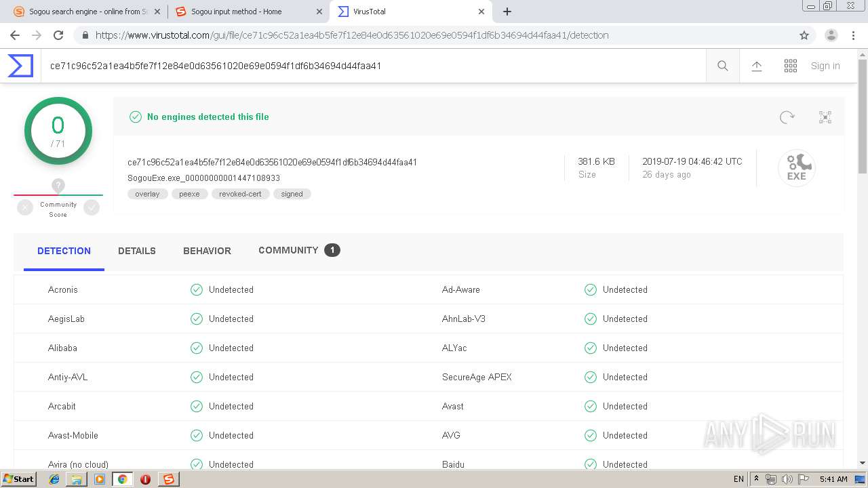Click the reanalyze refresh icon
The height and width of the screenshot is (488, 868).
pos(787,117)
